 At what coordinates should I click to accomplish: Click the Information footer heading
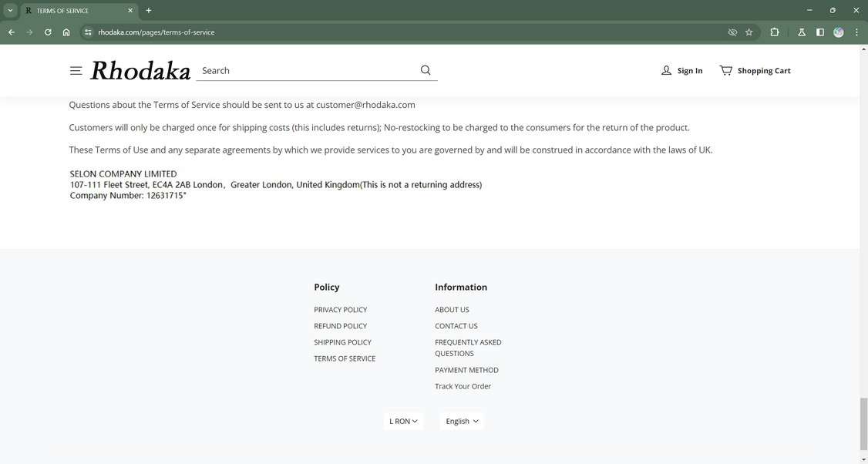[461, 287]
